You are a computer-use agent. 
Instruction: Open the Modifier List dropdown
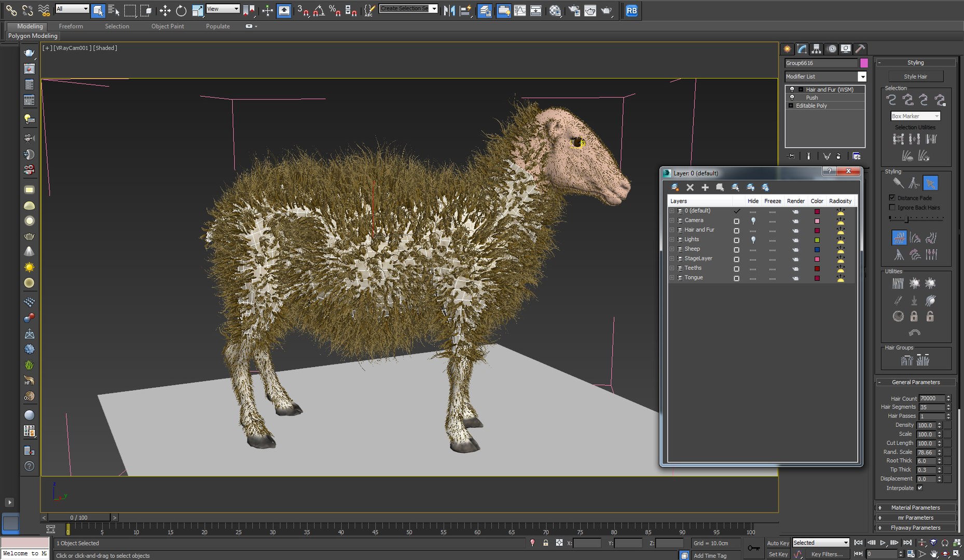click(x=862, y=77)
